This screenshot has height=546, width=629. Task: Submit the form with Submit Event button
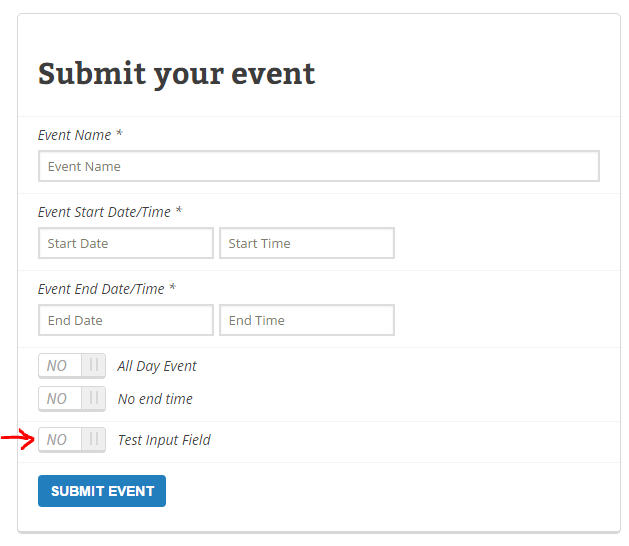point(102,491)
